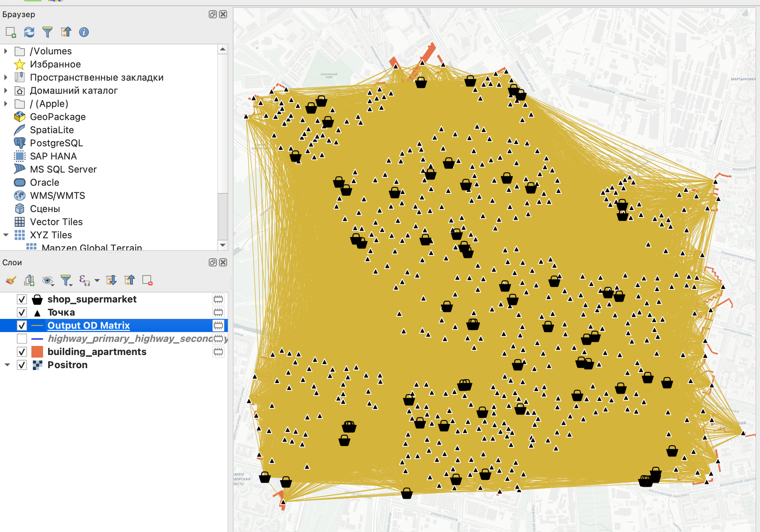Viewport: 760px width, 532px height.
Task: Click Remove Layer icon
Action: [147, 280]
